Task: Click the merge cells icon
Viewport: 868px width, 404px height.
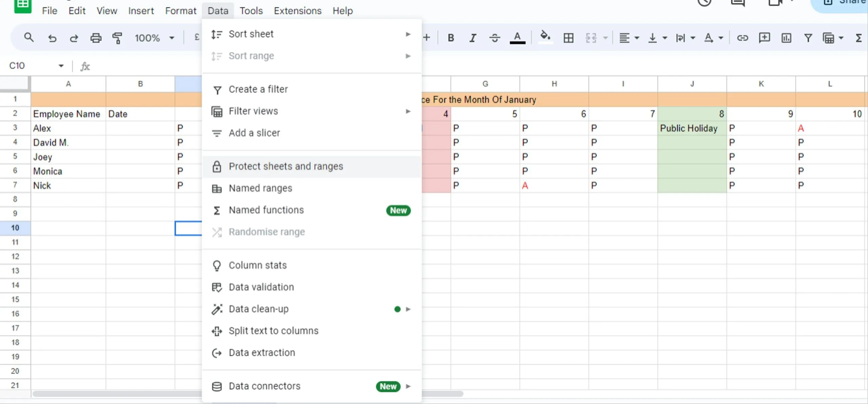Action: pos(591,38)
